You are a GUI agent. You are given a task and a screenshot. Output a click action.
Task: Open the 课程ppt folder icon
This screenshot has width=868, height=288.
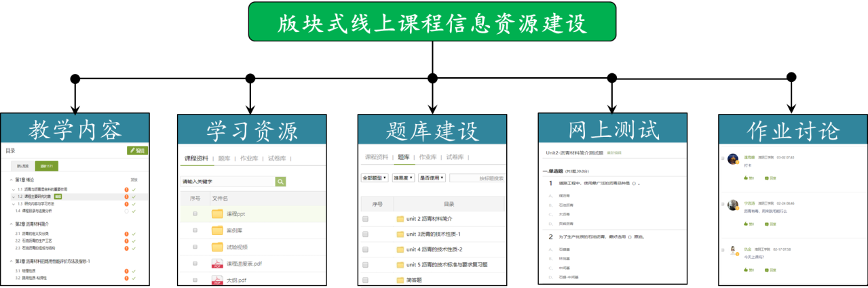(217, 213)
